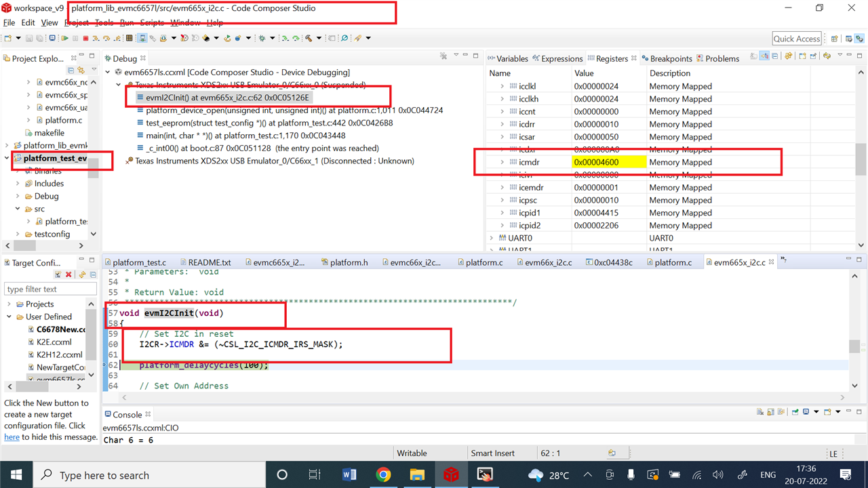The image size is (868, 488).
Task: Click the Load Program toolbar icon
Action: (x=163, y=38)
